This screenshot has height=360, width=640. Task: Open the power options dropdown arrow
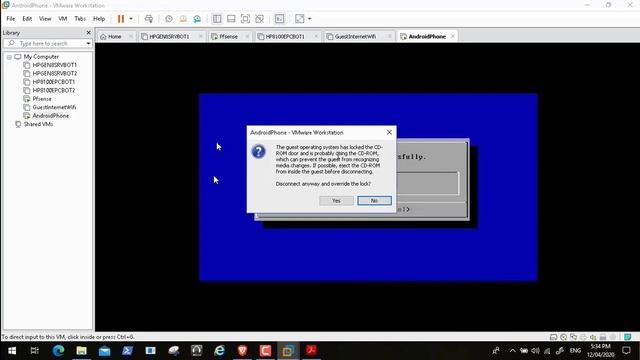(131, 19)
